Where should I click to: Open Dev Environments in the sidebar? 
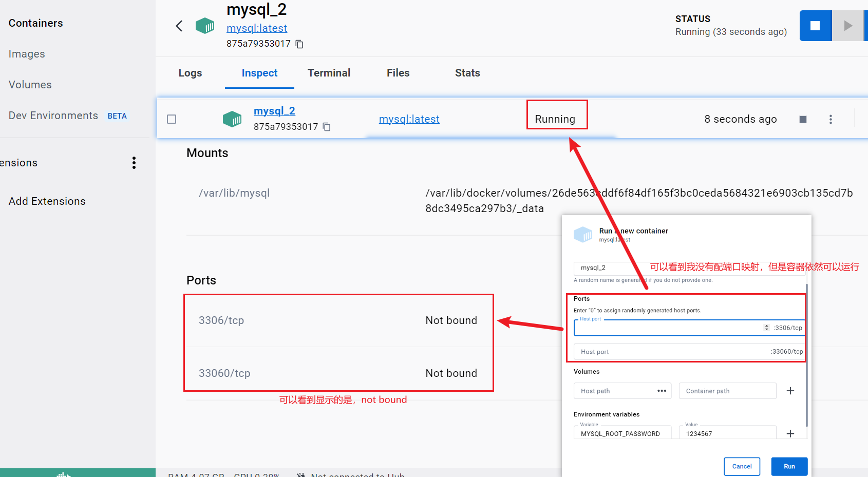click(x=53, y=116)
